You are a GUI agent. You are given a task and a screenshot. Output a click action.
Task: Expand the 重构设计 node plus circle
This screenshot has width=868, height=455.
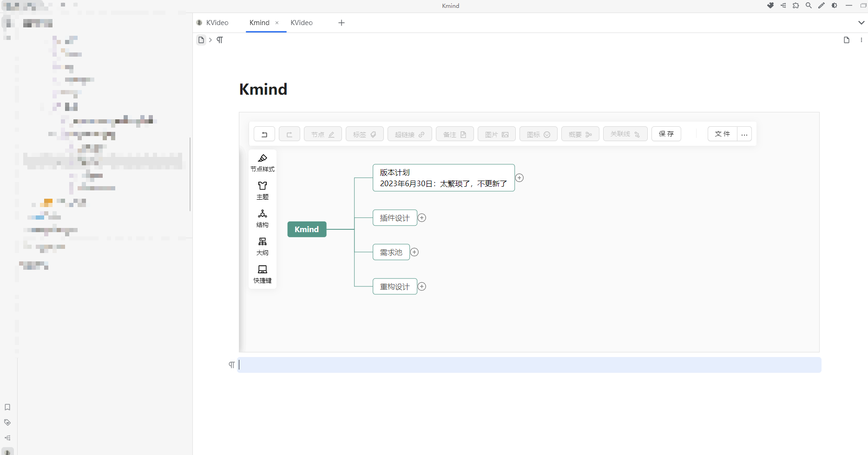point(422,286)
